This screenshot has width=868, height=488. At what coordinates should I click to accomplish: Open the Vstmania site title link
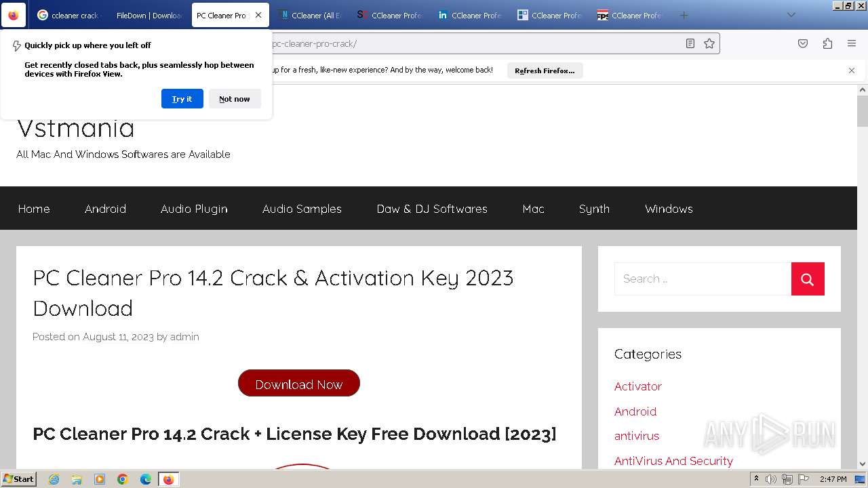pos(75,127)
